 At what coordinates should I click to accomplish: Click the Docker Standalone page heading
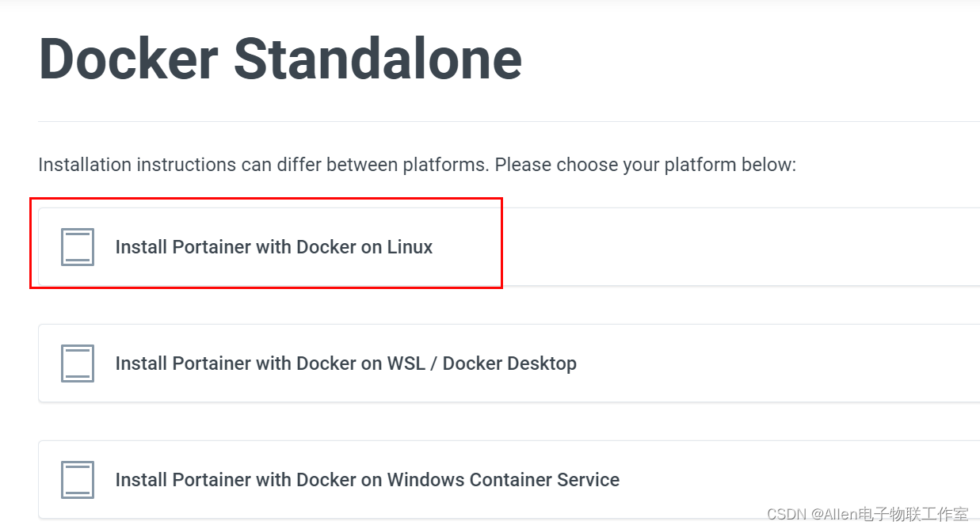[x=280, y=59]
